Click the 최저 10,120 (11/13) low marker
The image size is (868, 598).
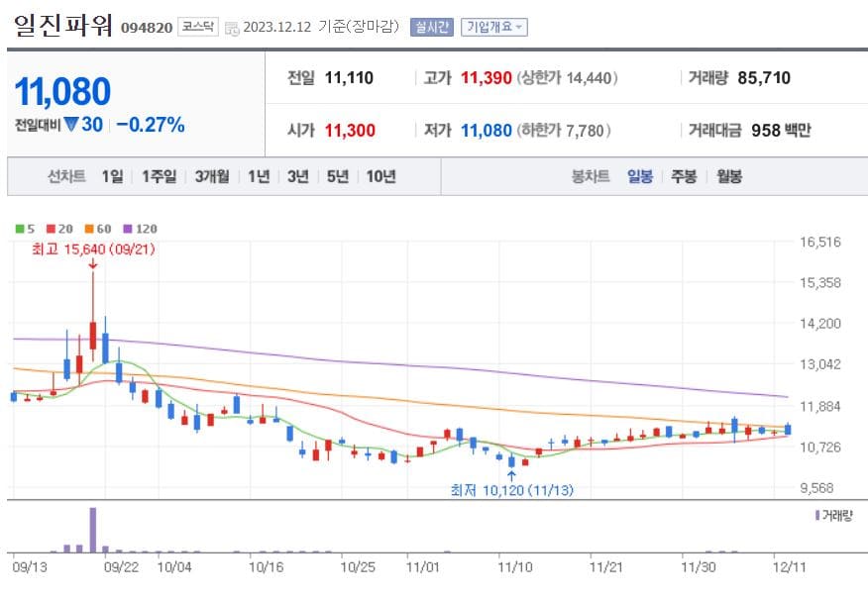tap(511, 490)
